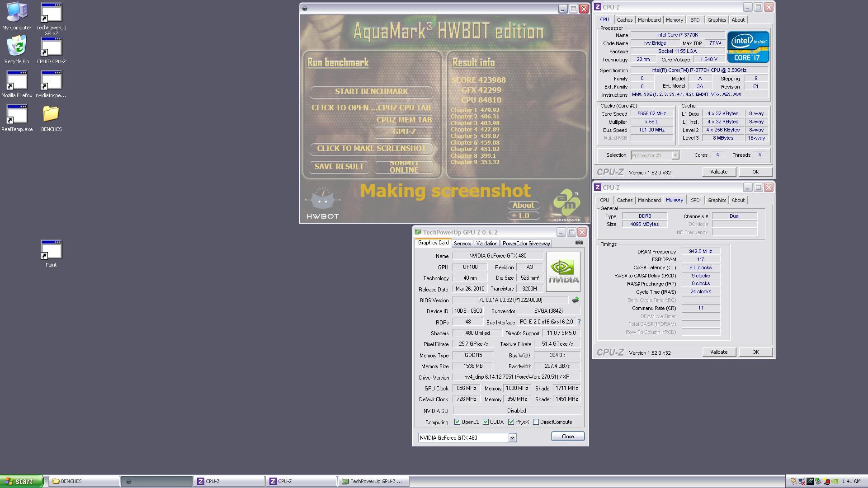Select RealTemp.exe desktop shortcut
This screenshot has width=868, height=488.
[17, 117]
